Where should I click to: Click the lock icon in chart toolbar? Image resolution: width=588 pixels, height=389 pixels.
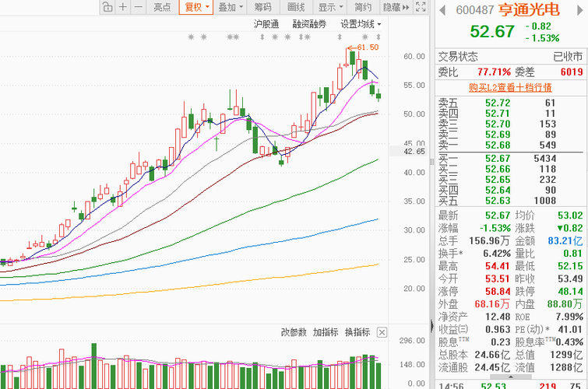[107, 7]
